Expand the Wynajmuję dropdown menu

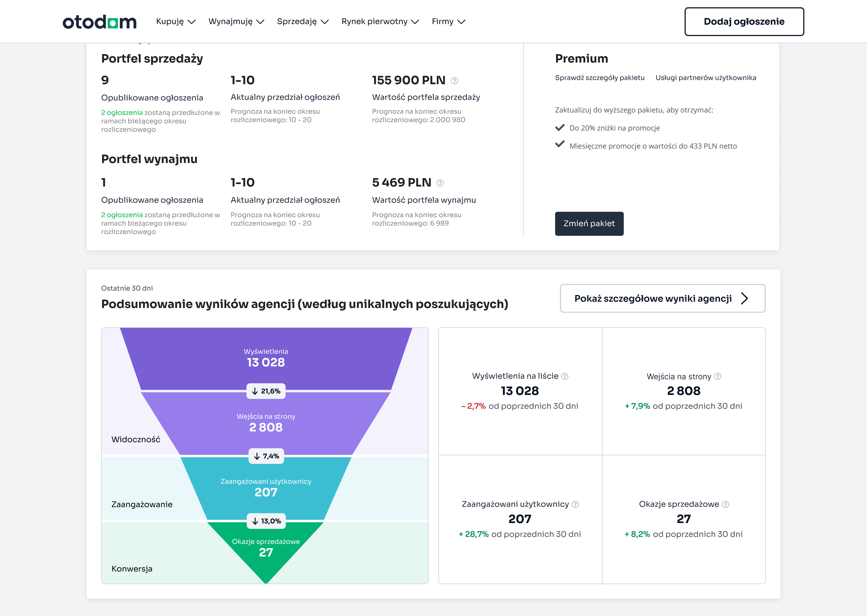[236, 22]
